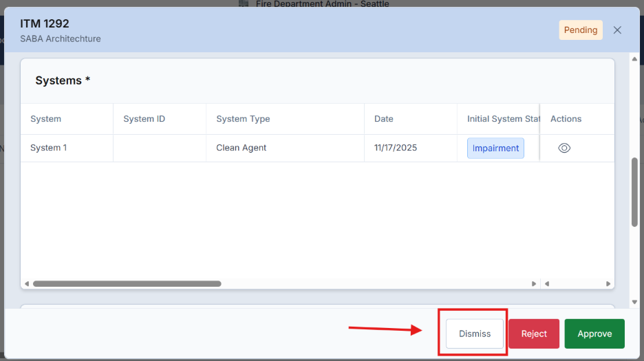Viewport: 644px width, 361px height.
Task: Click the up arrow of the dialog's vertical scrollbar
Action: 634,60
